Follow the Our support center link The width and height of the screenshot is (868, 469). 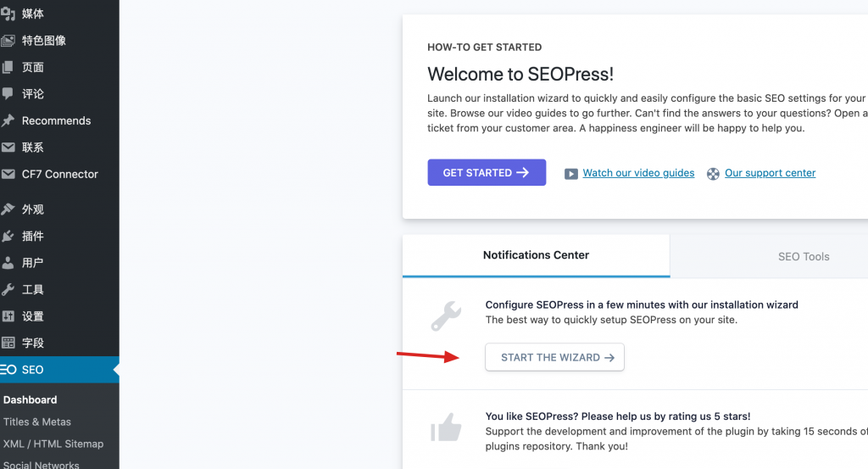click(x=770, y=173)
